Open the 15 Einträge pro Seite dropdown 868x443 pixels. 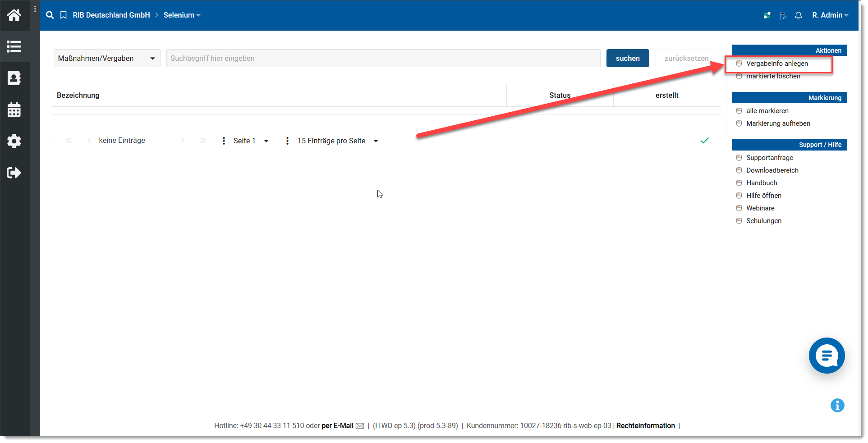coord(337,141)
